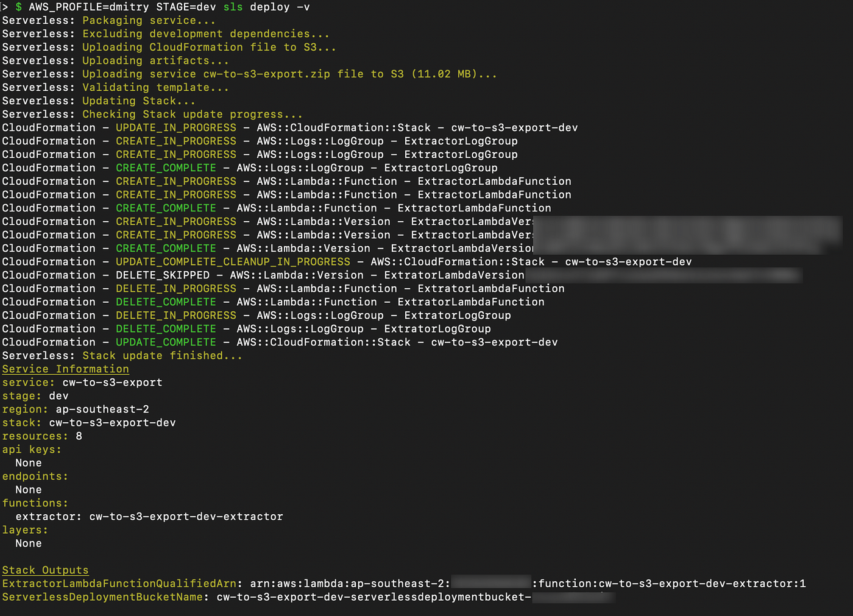Select 'Uploading CloudFormation file to S3...' line
The width and height of the screenshot is (853, 616).
pyautogui.click(x=169, y=48)
